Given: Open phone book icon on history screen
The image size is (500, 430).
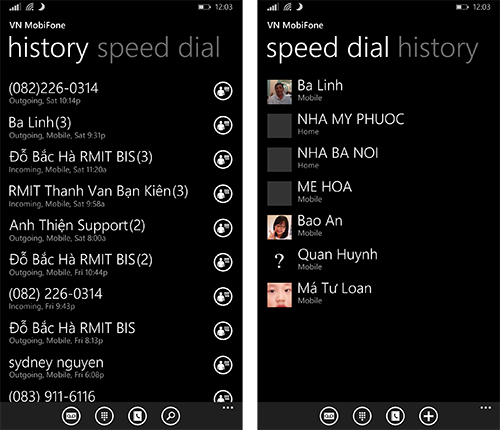Looking at the screenshot, I should coord(137,416).
